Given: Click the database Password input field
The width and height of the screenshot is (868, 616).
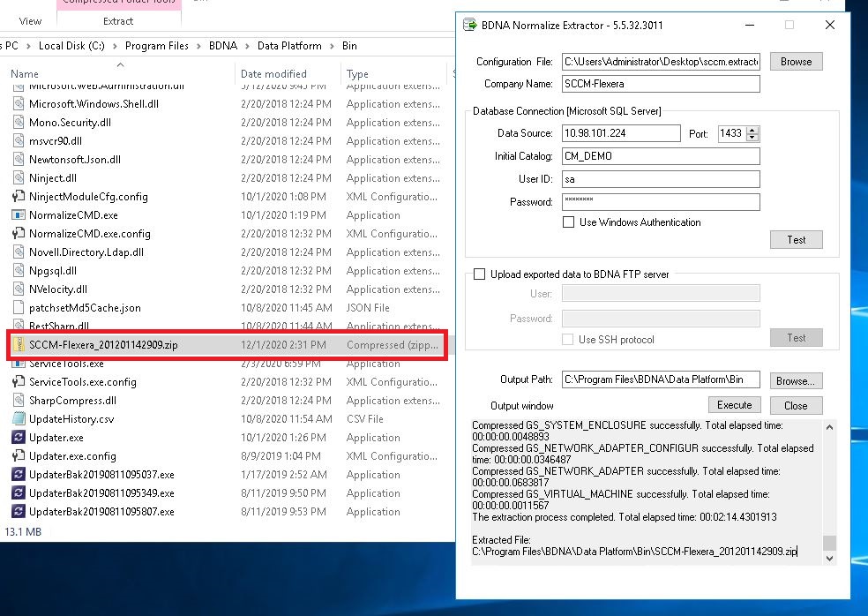Looking at the screenshot, I should coord(661,201).
